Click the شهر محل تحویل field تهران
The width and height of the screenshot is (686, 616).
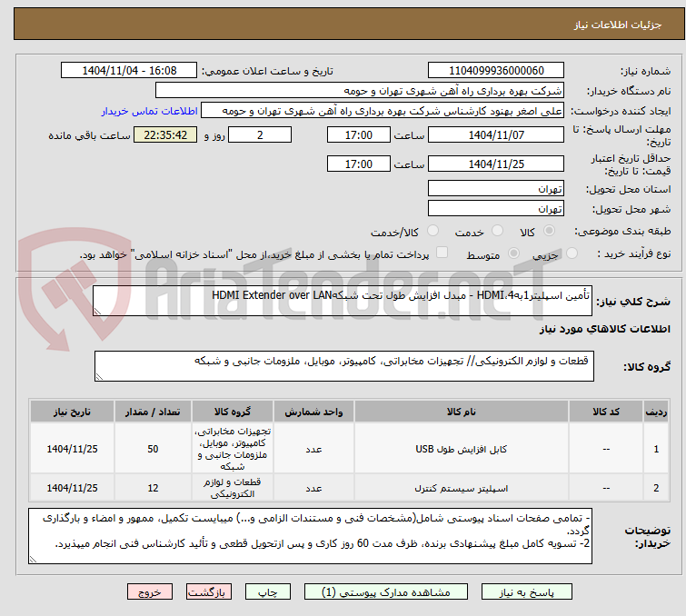(496, 209)
